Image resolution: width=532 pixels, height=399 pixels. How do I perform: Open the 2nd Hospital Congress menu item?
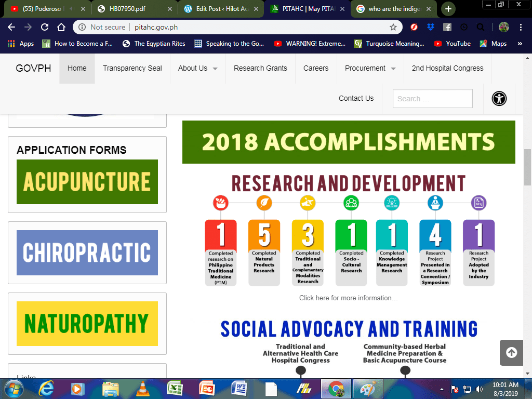447,68
